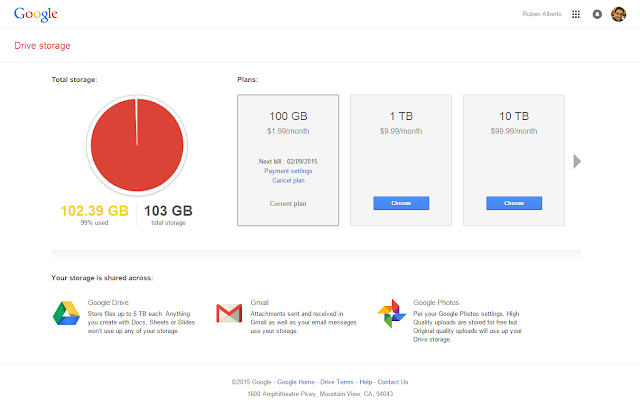Click the Google Drive triangle icon

(x=66, y=313)
